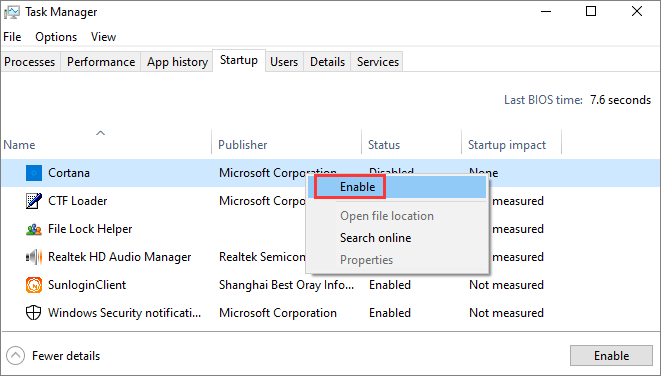Switch to the Performance tab
Image resolution: width=661 pixels, height=376 pixels.
pyautogui.click(x=101, y=62)
